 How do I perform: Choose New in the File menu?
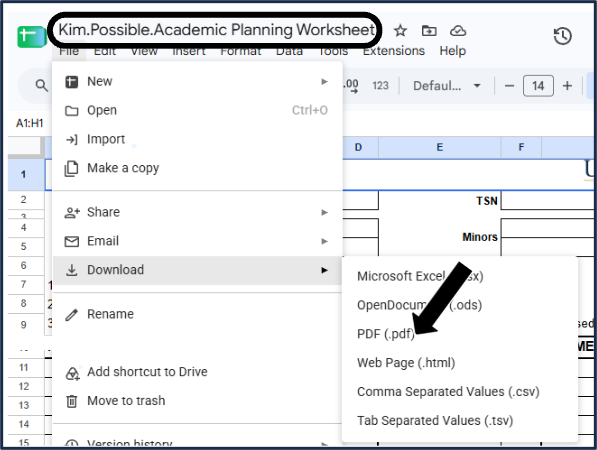click(197, 81)
